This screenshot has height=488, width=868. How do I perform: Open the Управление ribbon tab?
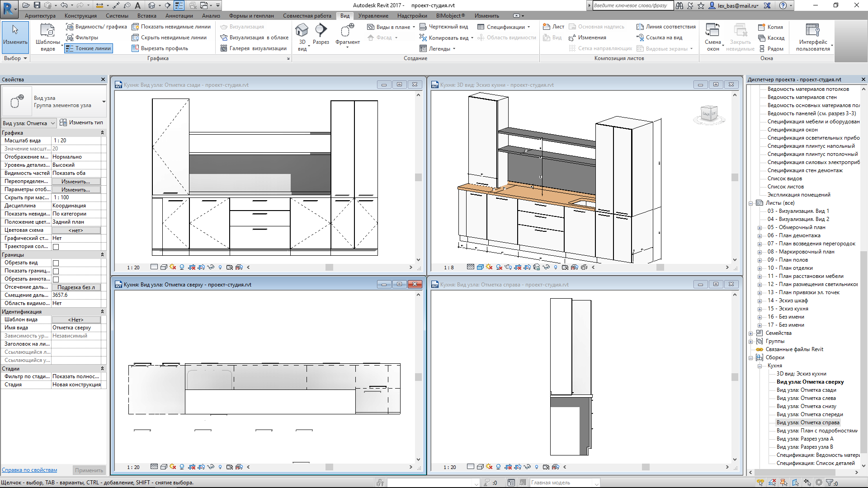click(373, 16)
